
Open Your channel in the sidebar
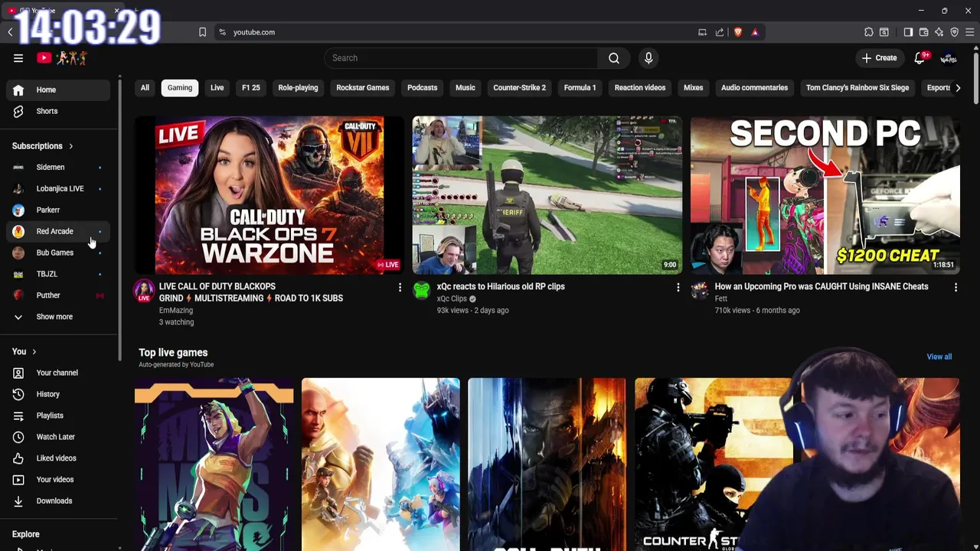[x=58, y=373]
